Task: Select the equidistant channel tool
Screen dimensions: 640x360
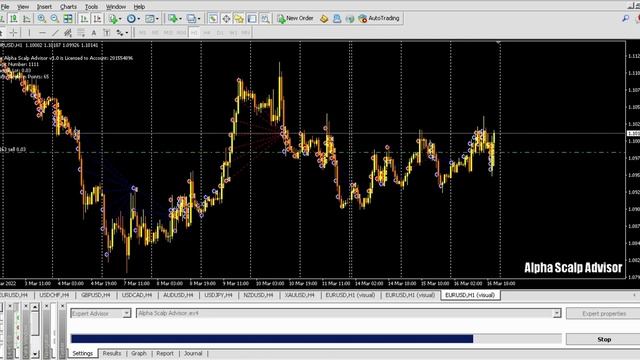Action: tap(68, 33)
